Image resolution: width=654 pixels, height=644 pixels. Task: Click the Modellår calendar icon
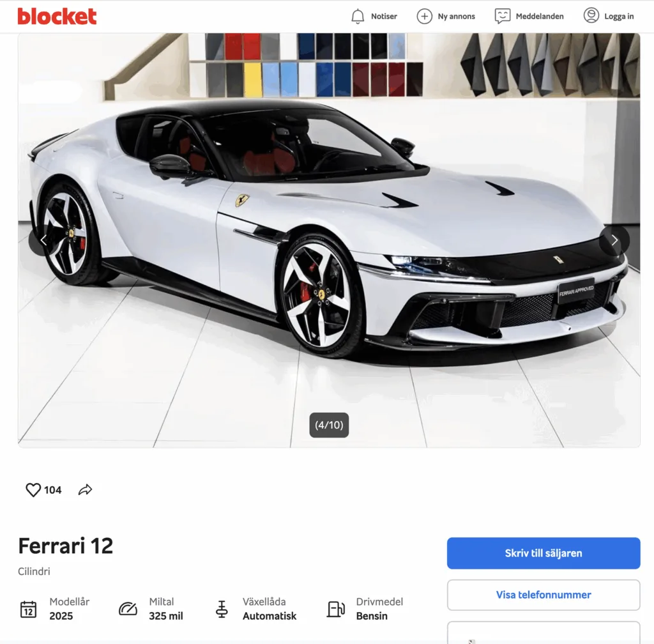(x=28, y=609)
